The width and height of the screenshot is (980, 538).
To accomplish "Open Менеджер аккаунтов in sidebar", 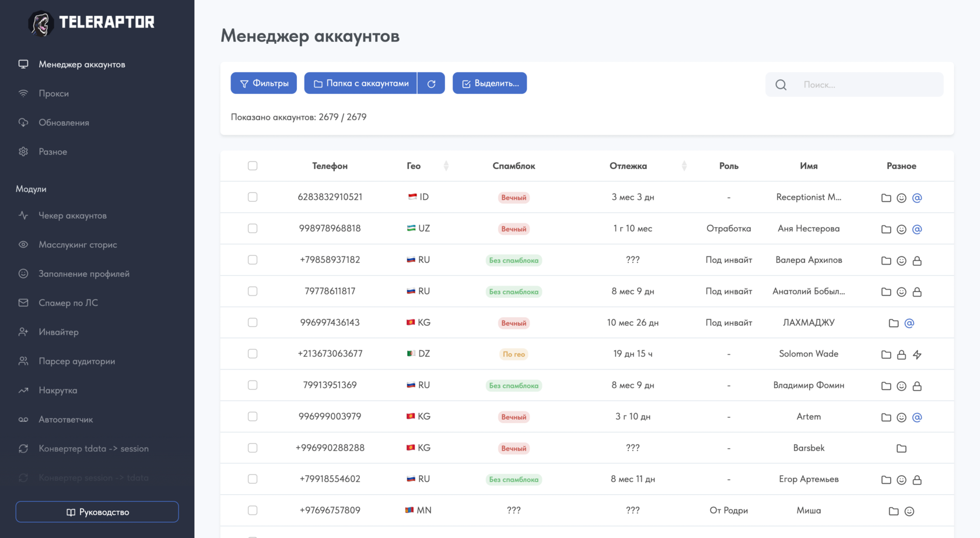I will (82, 64).
